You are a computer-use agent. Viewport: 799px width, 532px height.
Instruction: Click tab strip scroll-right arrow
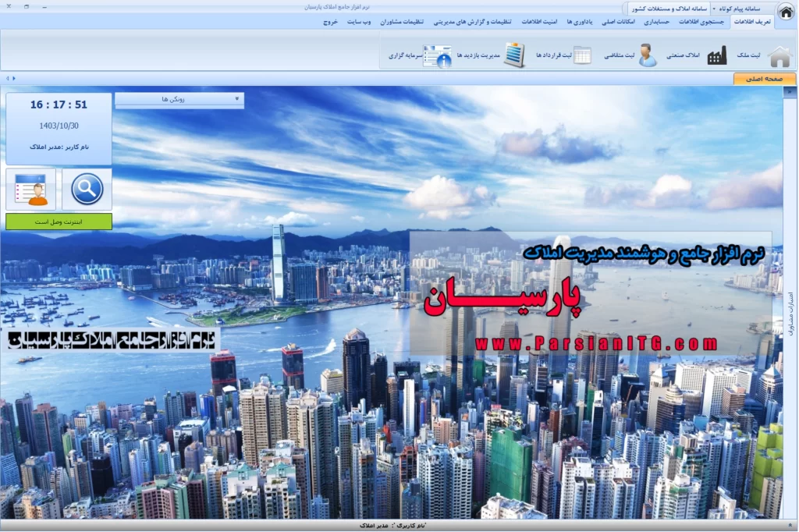(x=14, y=79)
